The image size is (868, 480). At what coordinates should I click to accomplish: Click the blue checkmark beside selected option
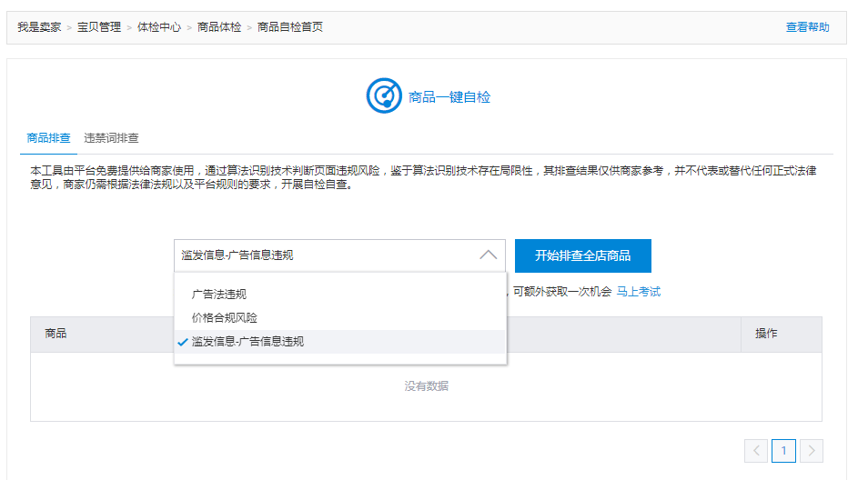click(x=183, y=342)
